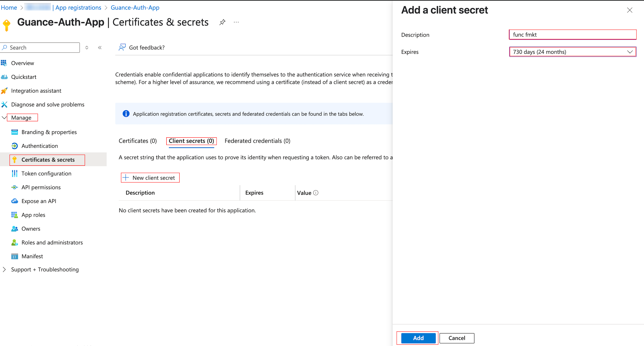Open API permissions from the sidebar
This screenshot has height=346, width=644.
click(41, 187)
